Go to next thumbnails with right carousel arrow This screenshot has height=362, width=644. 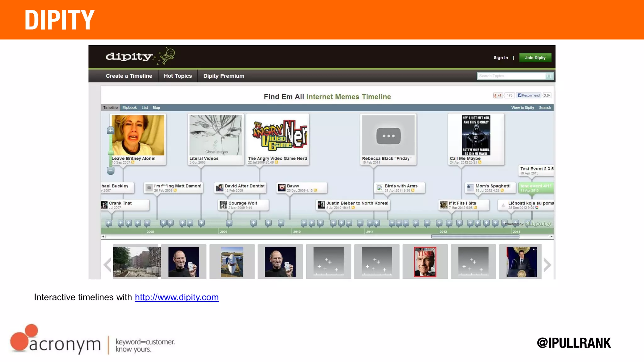pos(547,265)
